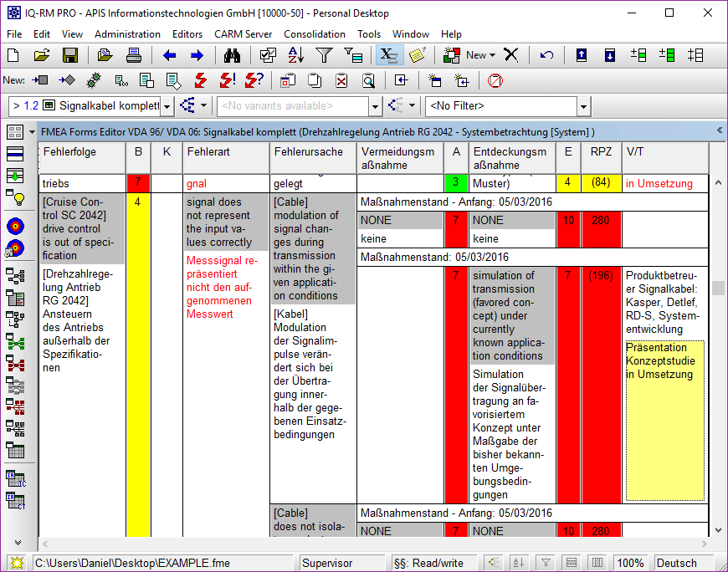Select the red RPZ cell showing (196)
Image resolution: width=728 pixels, height=572 pixels.
602,385
